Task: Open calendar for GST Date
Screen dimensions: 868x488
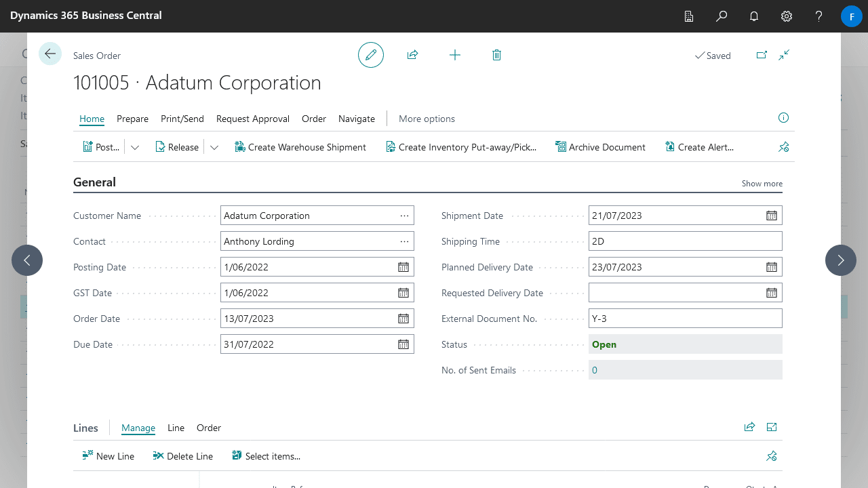Action: [x=403, y=293]
